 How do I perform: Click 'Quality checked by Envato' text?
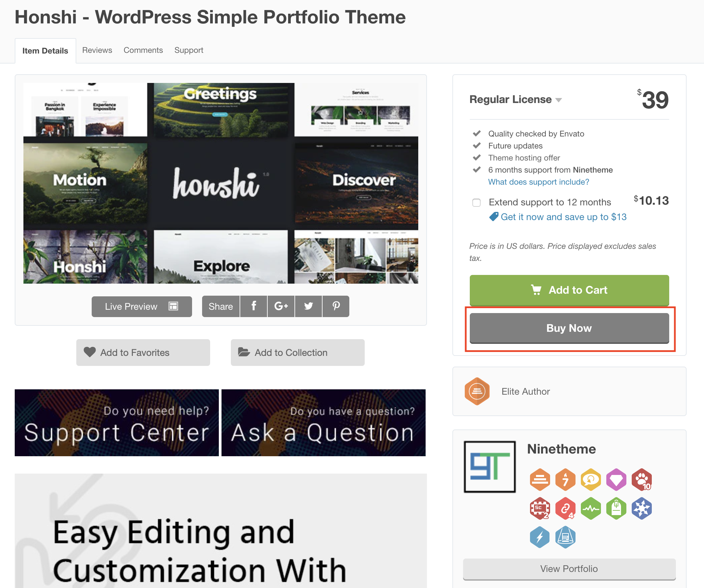pos(536,134)
